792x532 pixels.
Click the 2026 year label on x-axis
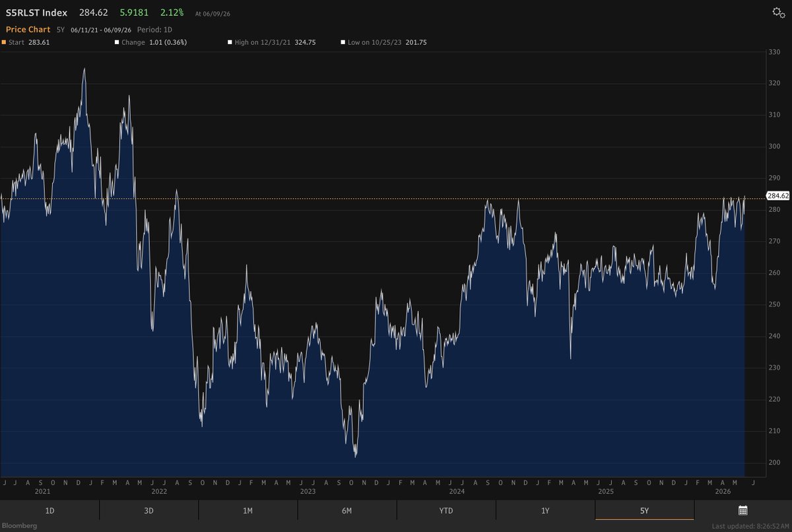[x=723, y=491]
